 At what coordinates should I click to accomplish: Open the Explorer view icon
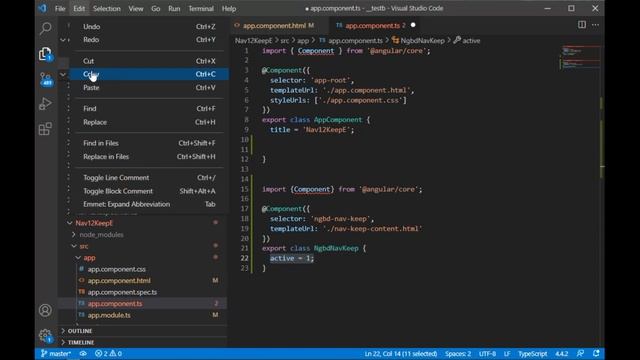tap(45, 54)
